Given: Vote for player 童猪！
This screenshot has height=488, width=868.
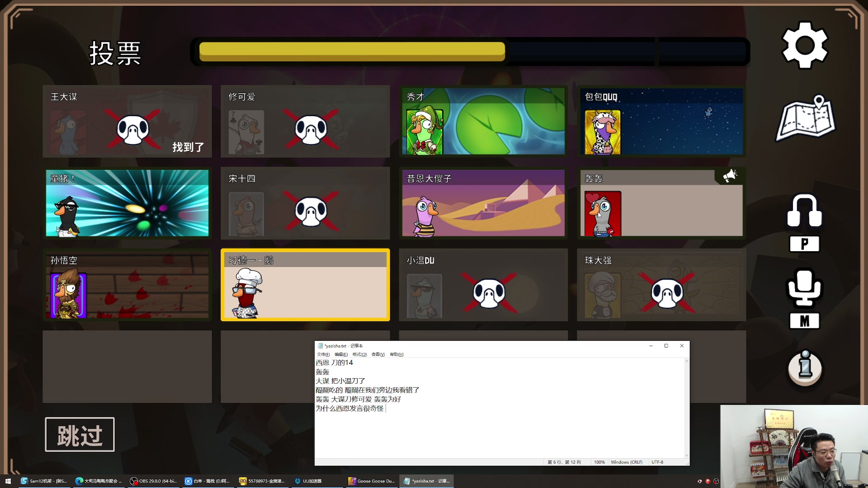Looking at the screenshot, I should pos(127,203).
